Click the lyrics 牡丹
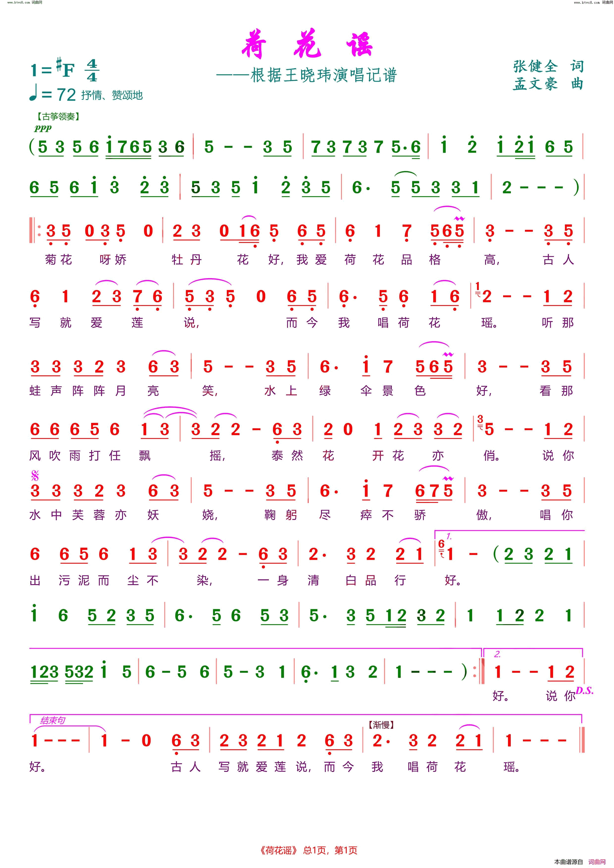 click(x=187, y=260)
